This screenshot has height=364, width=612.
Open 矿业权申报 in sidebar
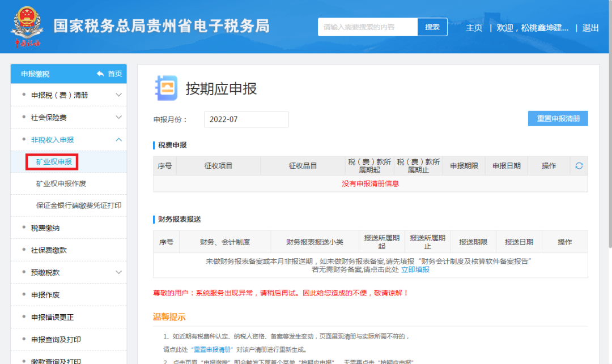pos(54,162)
